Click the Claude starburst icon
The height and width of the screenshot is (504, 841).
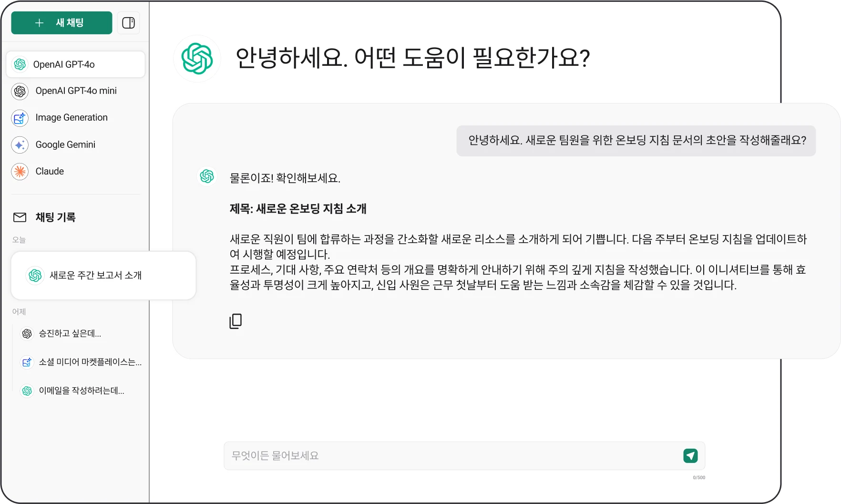(20, 171)
